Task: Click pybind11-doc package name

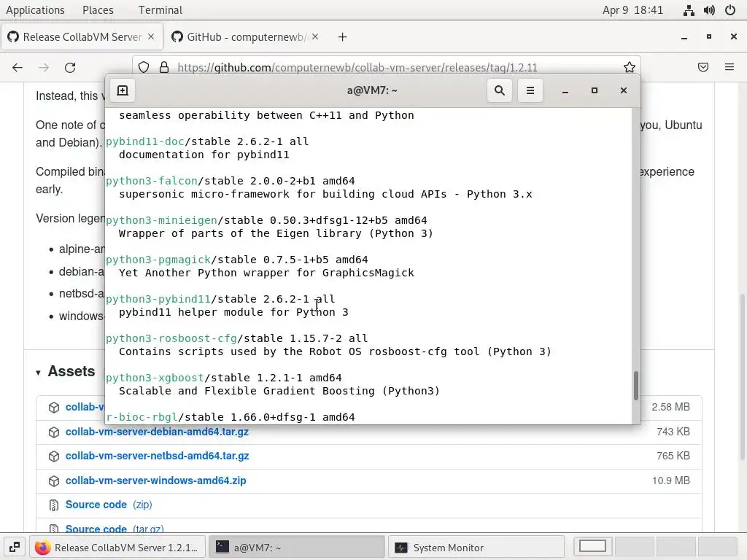Action: click(x=145, y=141)
